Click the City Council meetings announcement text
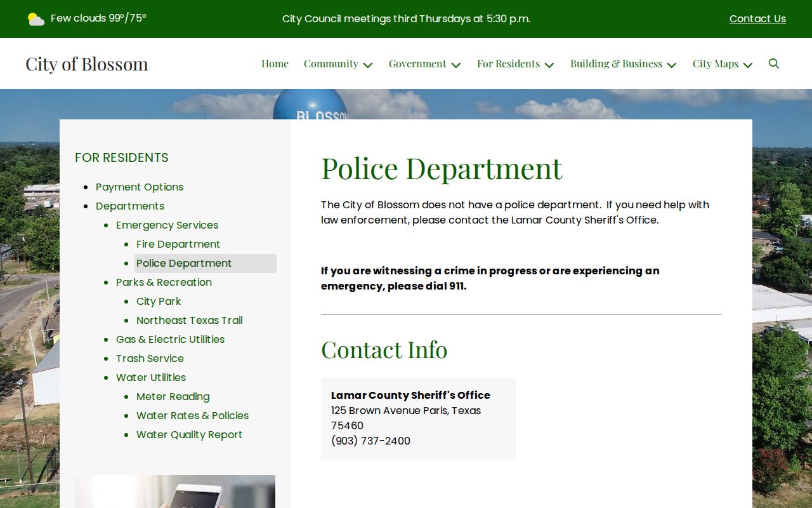The height and width of the screenshot is (508, 812). (x=406, y=19)
